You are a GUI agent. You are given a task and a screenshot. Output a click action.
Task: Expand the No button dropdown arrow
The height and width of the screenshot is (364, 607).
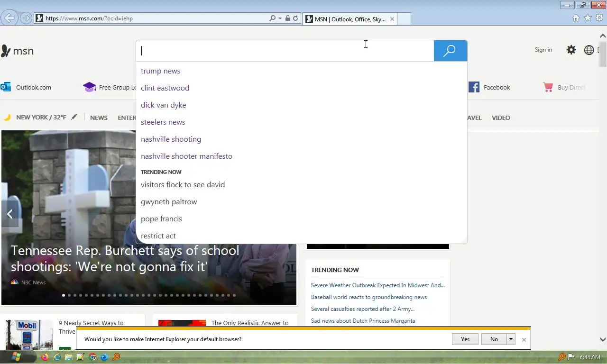click(511, 339)
